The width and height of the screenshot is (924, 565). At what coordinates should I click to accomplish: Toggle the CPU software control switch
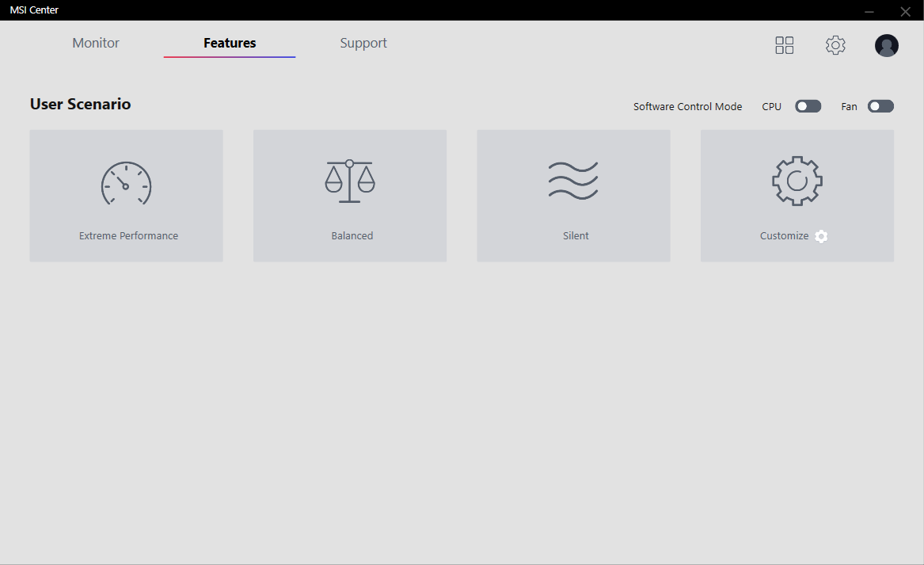coord(808,106)
